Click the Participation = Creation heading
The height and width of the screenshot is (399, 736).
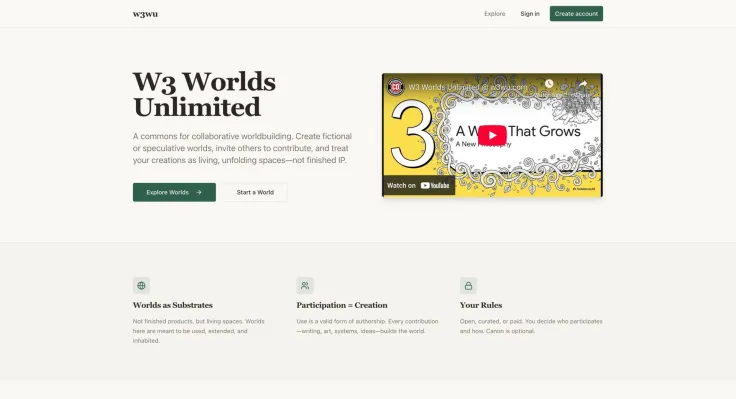click(x=342, y=305)
